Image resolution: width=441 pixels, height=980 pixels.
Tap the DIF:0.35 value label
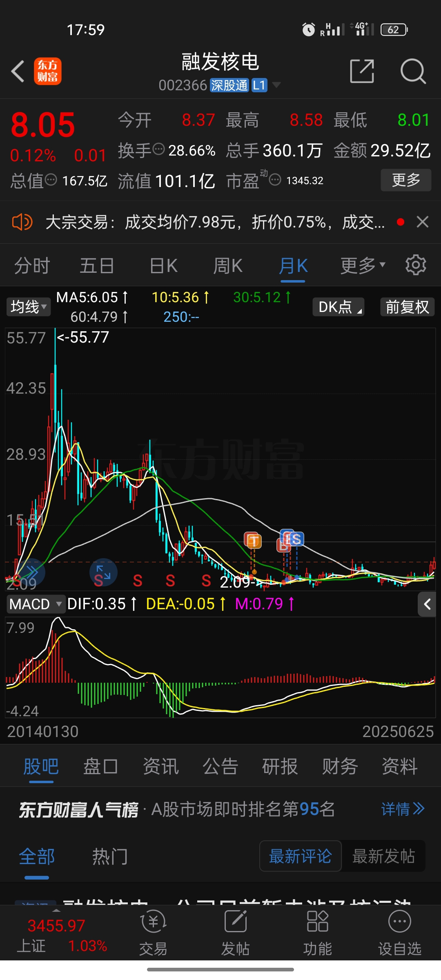101,604
